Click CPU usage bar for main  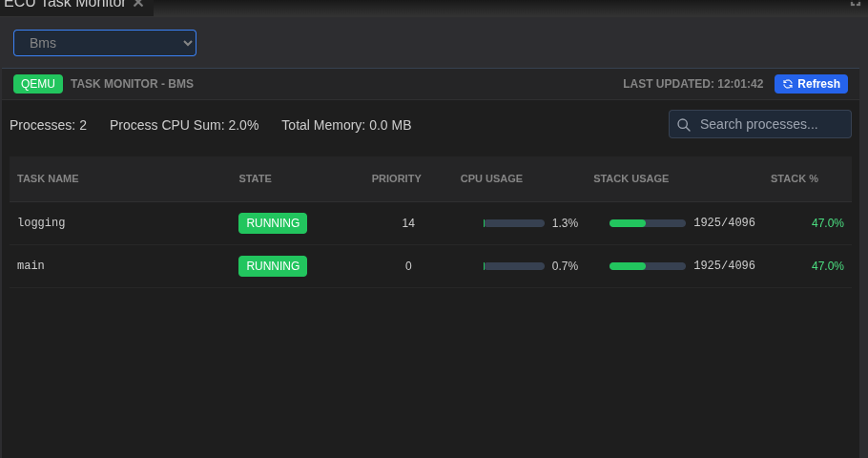point(514,266)
